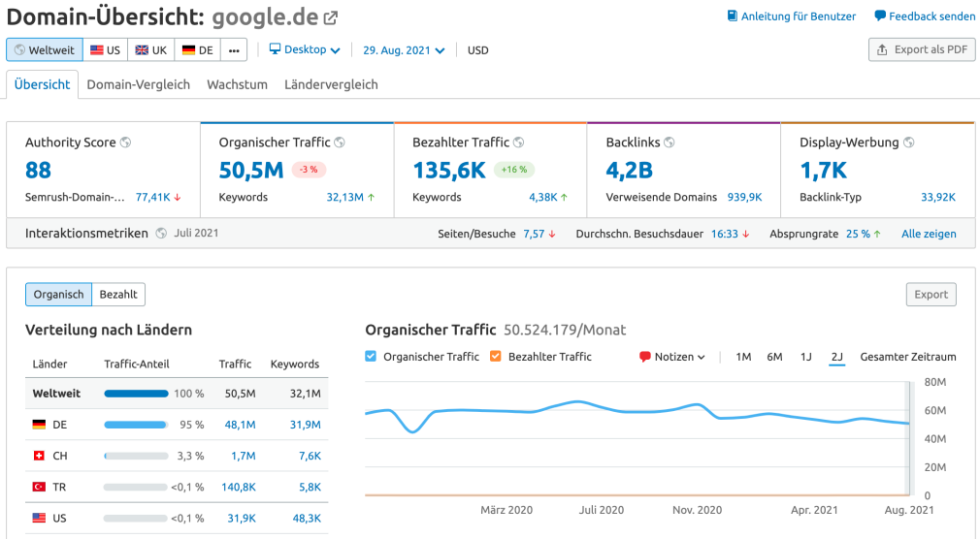Click the feedback speech bubble icon
The width and height of the screenshot is (980, 539).
[879, 16]
